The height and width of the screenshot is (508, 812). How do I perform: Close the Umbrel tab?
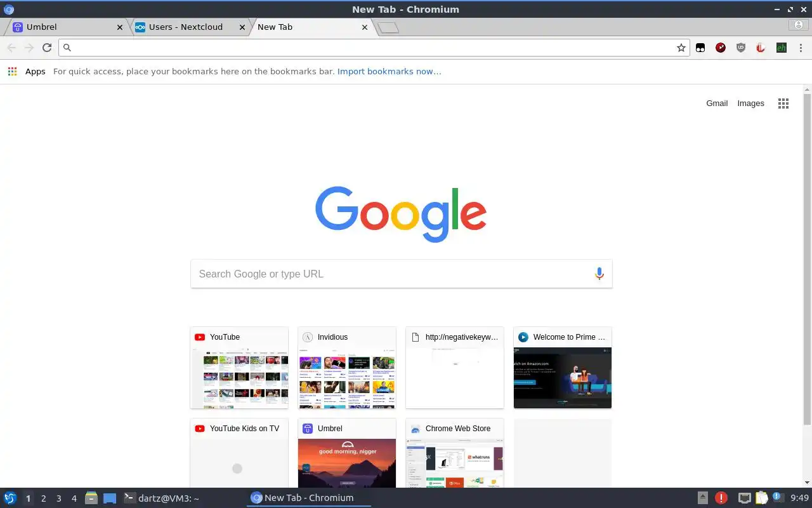(x=120, y=27)
